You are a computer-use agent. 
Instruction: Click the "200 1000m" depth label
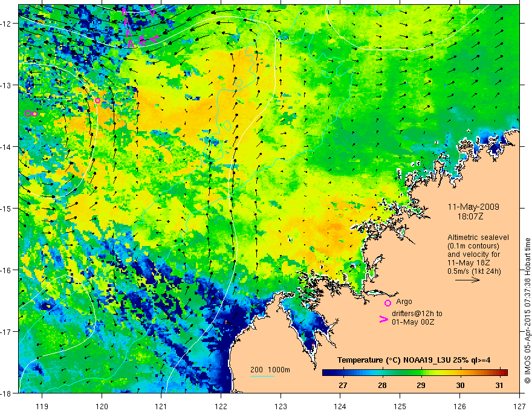[x=270, y=370]
